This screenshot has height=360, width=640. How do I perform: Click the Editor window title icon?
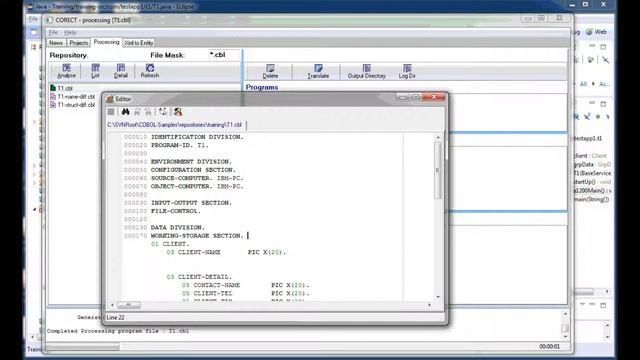tap(109, 99)
